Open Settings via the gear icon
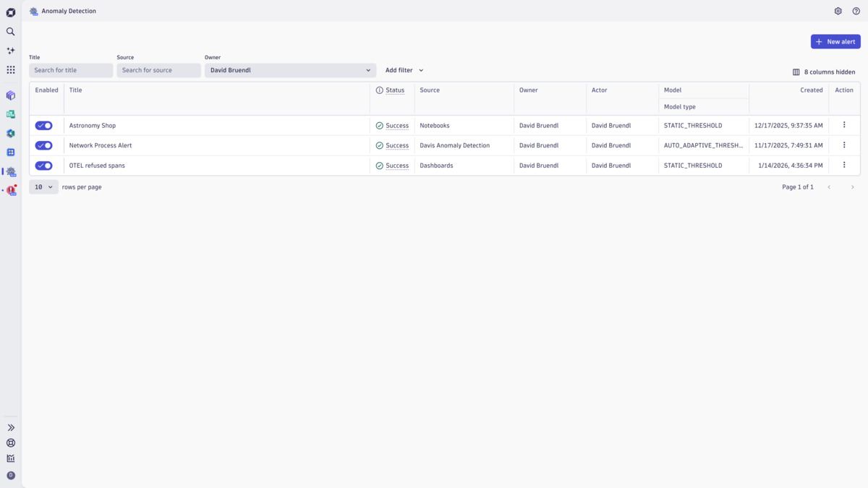 pyautogui.click(x=838, y=11)
